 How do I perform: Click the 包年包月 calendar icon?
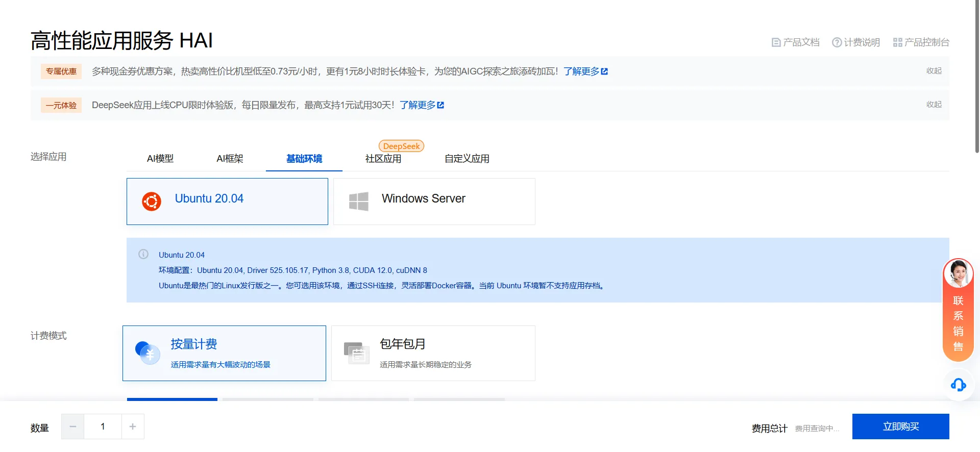356,353
